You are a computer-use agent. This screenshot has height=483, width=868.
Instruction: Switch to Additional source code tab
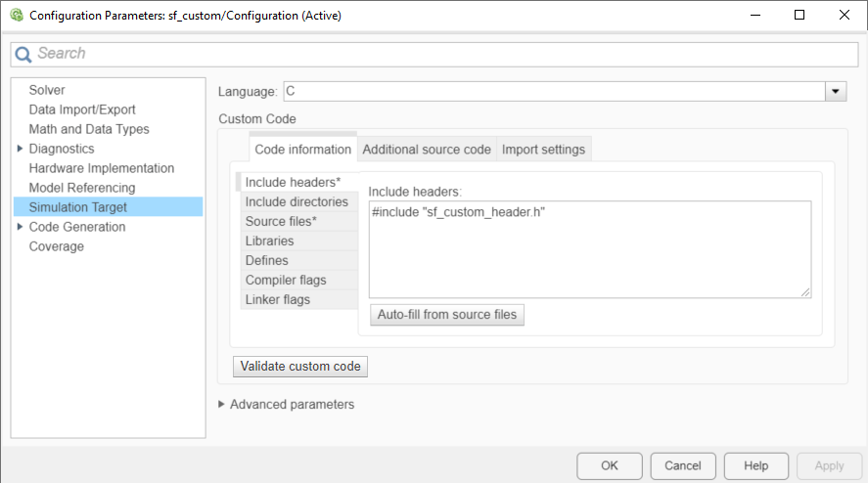[427, 150]
